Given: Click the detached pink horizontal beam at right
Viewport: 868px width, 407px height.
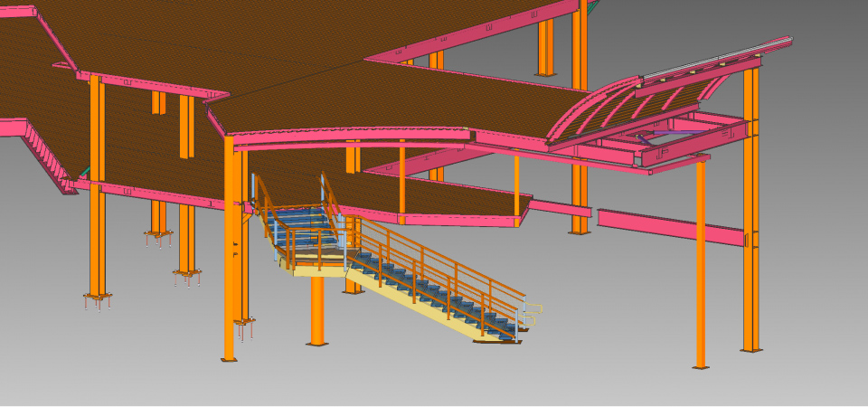Looking at the screenshot, I should [669, 227].
